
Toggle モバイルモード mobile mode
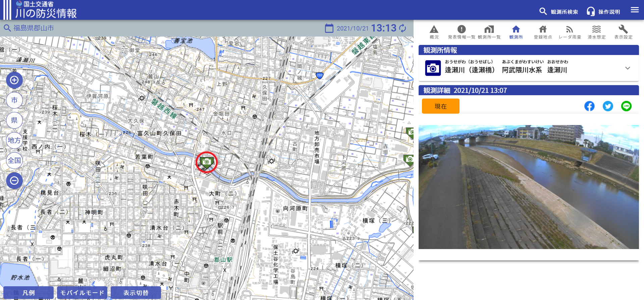pyautogui.click(x=82, y=293)
